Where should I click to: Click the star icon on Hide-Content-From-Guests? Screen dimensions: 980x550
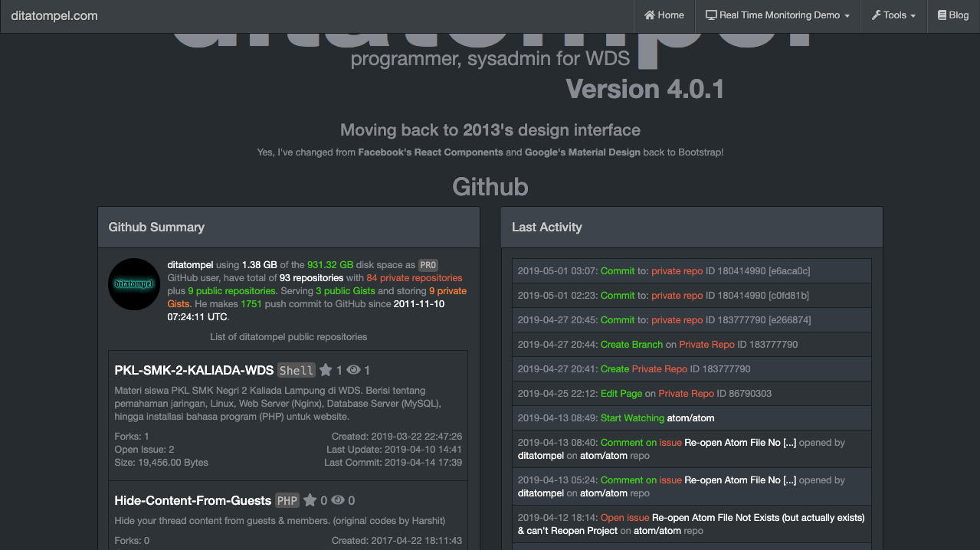tap(311, 500)
